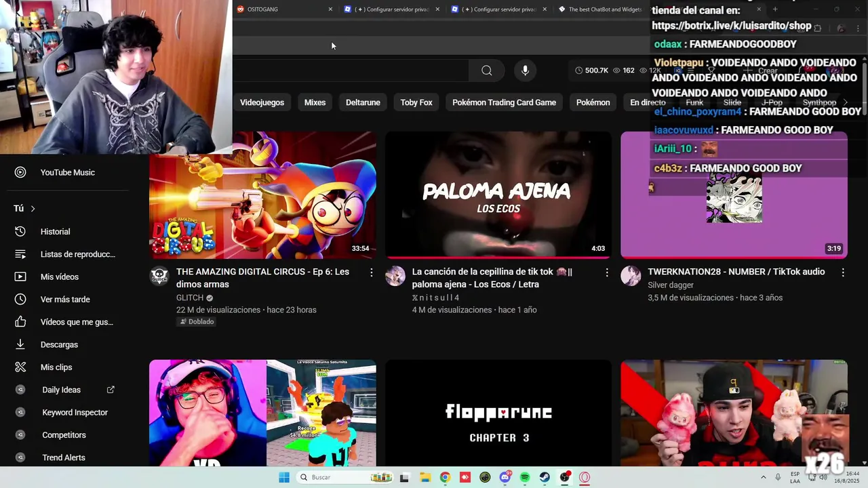Image resolution: width=868 pixels, height=488 pixels.
Task: Play the Flopparune Chapter 3 thumbnail
Action: coord(498,413)
